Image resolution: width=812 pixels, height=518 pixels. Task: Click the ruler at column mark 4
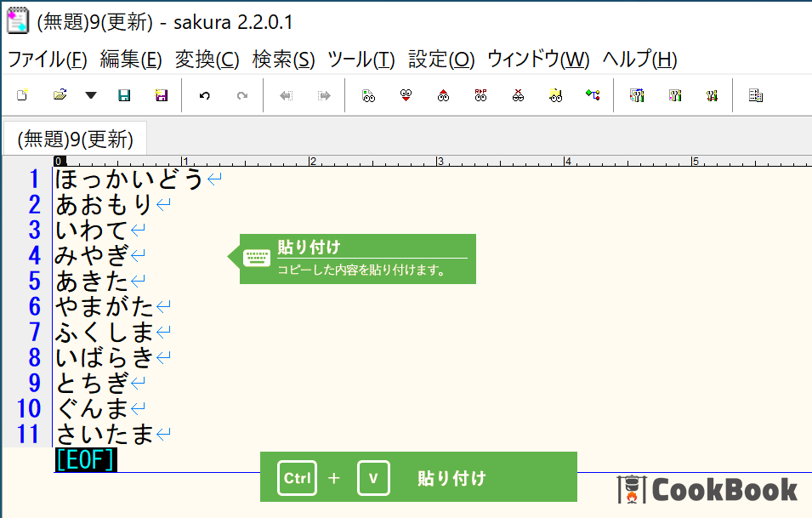tap(568, 161)
